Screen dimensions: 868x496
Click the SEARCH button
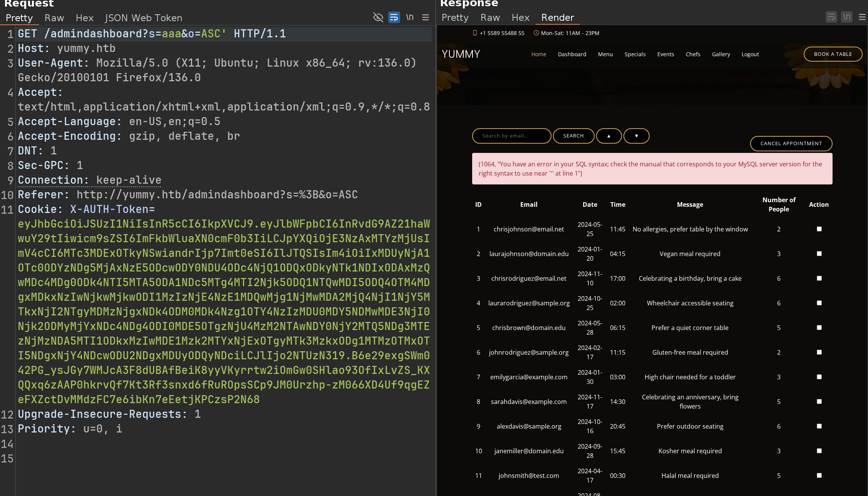(x=573, y=136)
